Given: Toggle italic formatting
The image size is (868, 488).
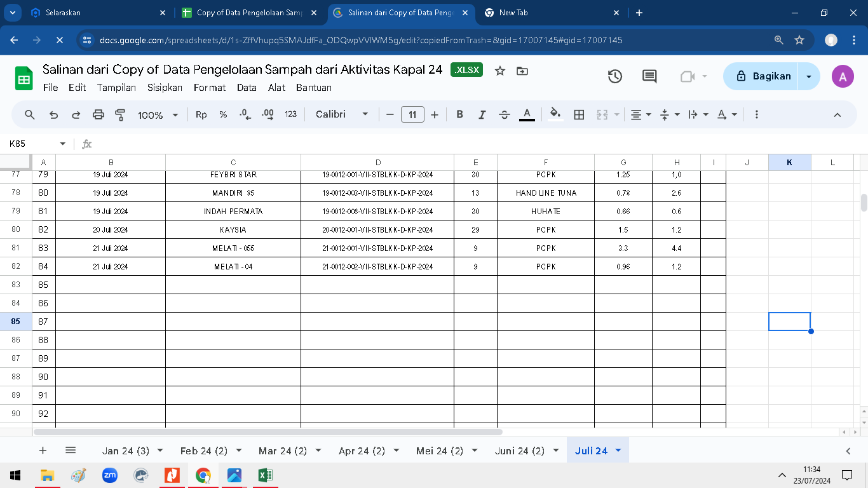Looking at the screenshot, I should pyautogui.click(x=482, y=115).
